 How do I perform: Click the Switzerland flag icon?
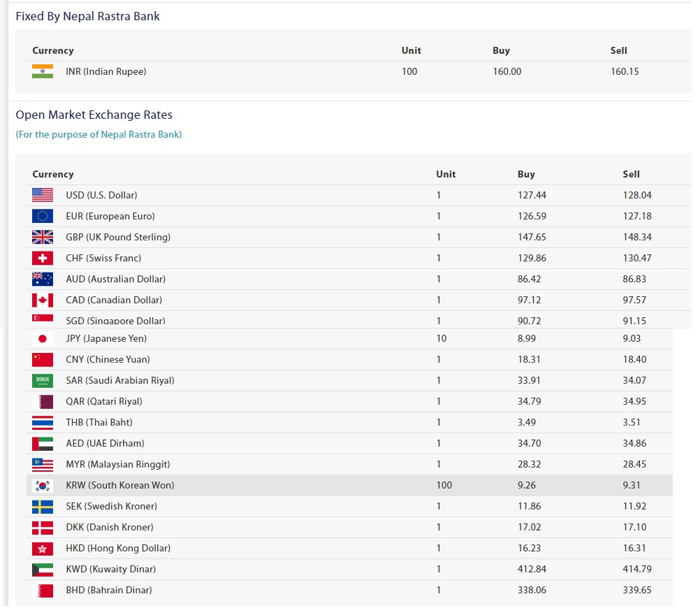[43, 258]
